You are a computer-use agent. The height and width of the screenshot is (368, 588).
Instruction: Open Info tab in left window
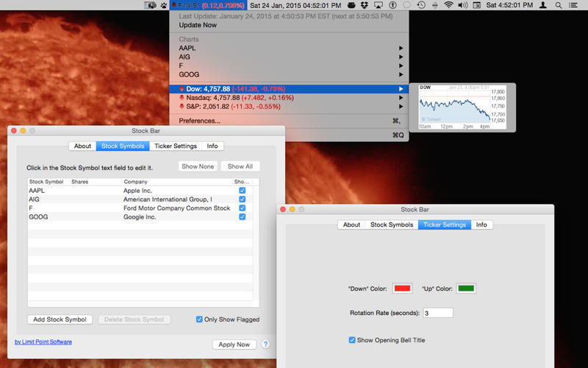212,146
